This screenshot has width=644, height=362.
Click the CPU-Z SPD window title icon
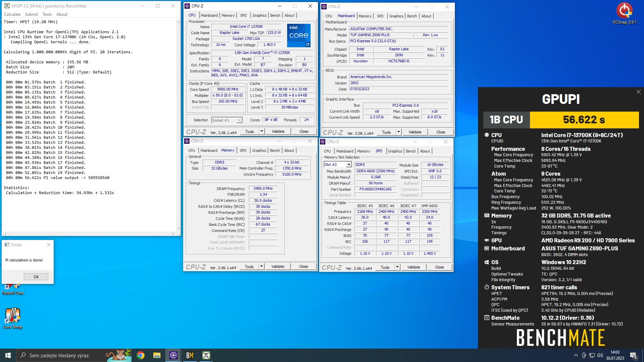click(x=323, y=142)
